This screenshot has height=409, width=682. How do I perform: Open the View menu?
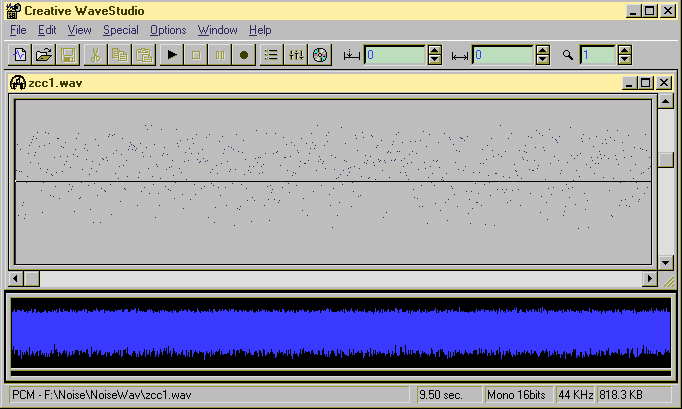pos(80,30)
